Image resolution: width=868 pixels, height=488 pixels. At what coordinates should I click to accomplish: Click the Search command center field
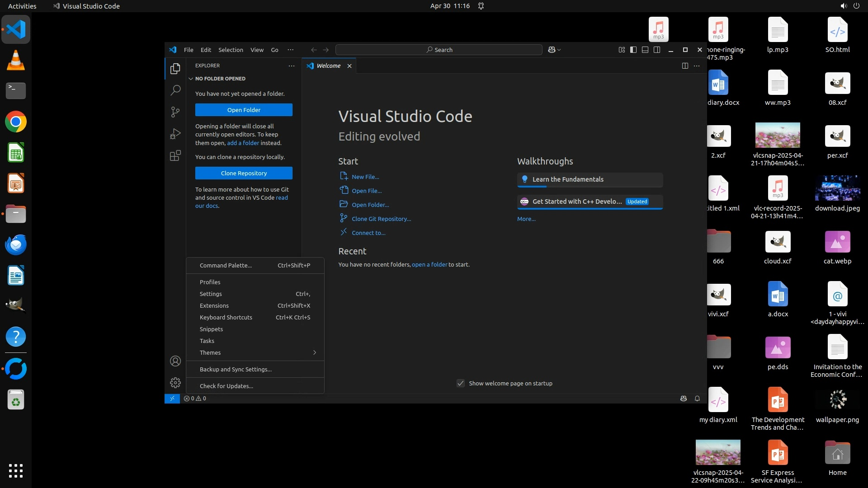(x=439, y=50)
